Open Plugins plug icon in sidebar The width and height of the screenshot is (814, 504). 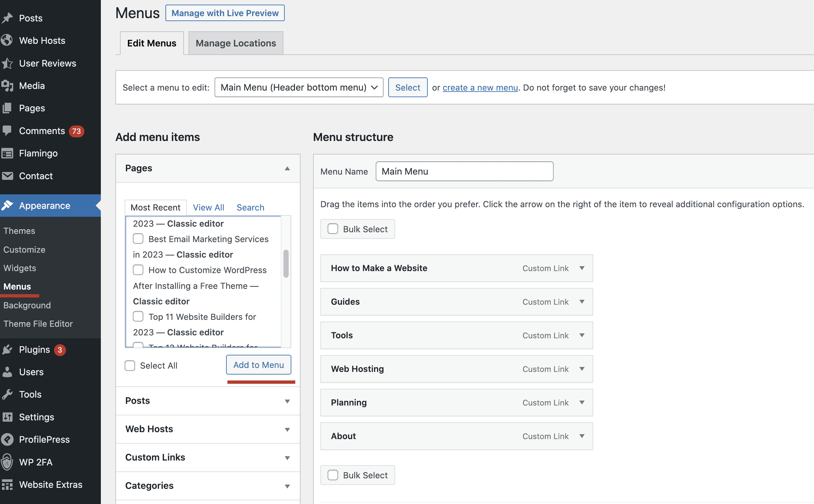[x=7, y=349]
